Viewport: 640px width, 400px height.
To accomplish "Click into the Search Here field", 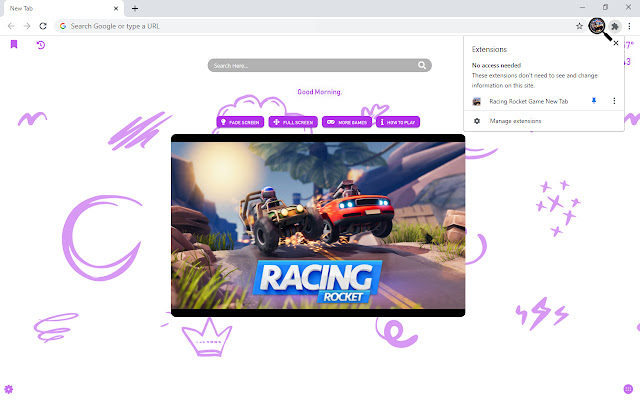I will click(x=319, y=65).
